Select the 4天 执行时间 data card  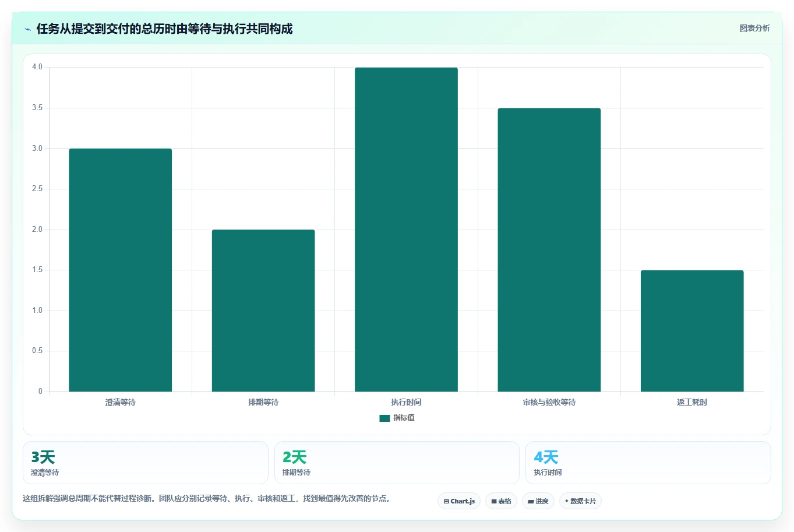point(648,463)
